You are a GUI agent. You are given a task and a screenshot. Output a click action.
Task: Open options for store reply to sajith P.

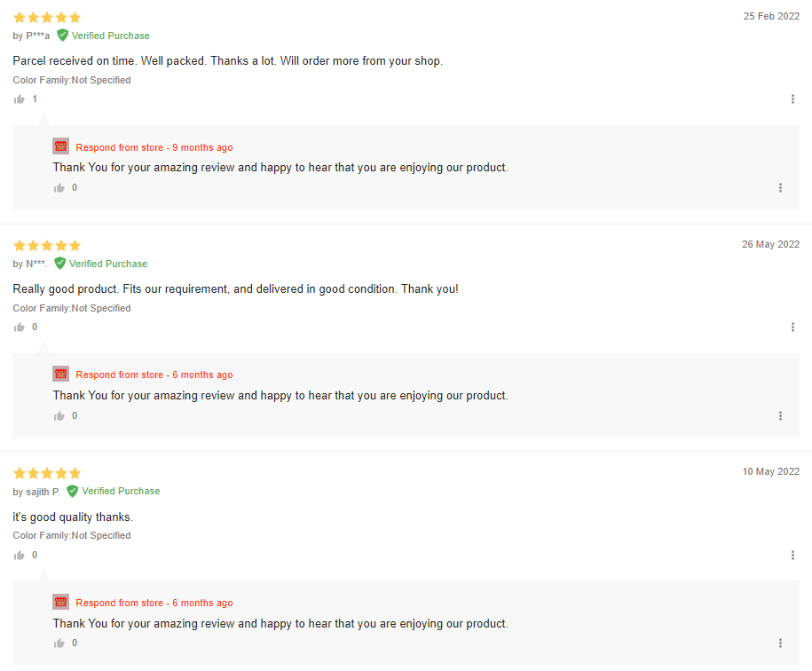780,643
